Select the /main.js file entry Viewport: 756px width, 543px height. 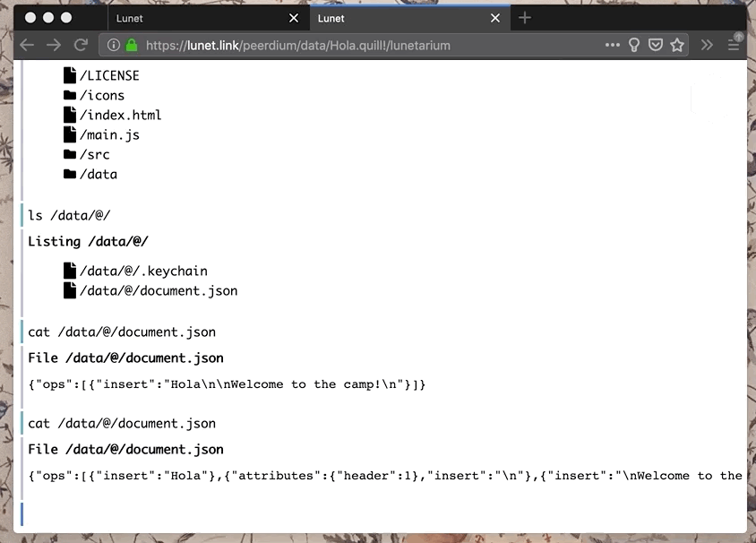[108, 134]
